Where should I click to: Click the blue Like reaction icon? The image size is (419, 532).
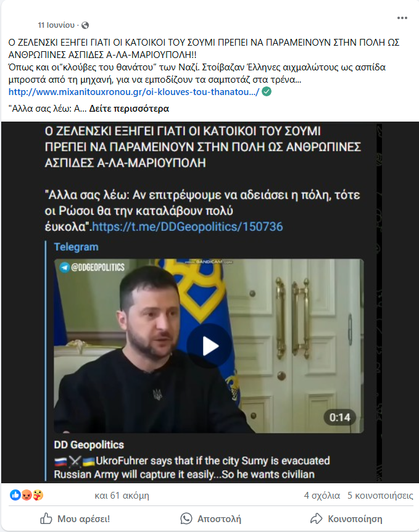click(x=15, y=495)
